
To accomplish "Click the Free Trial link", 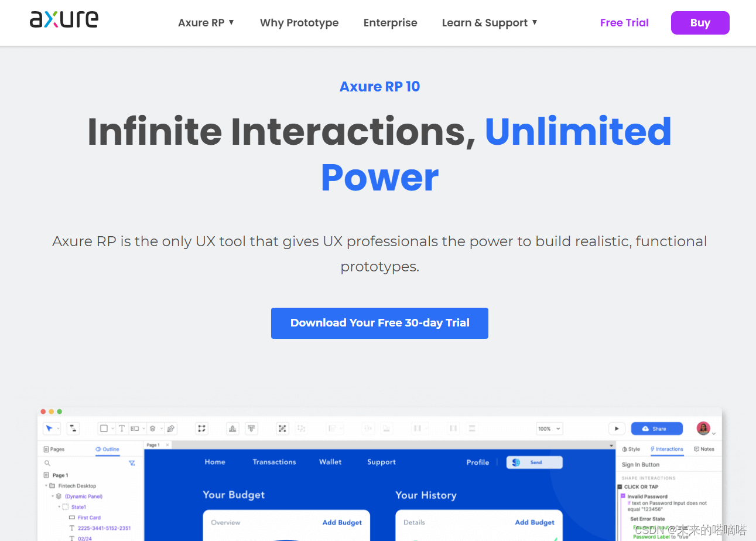I will click(x=624, y=22).
